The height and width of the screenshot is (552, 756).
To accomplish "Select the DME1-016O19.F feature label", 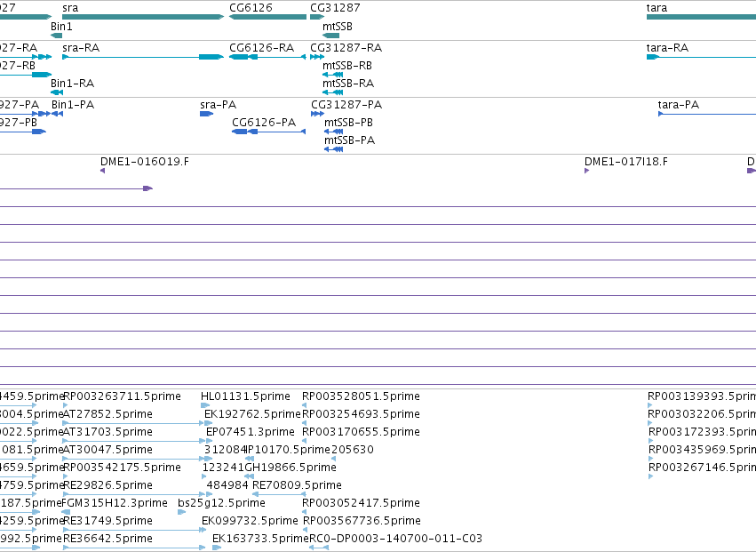I will coord(145,162).
